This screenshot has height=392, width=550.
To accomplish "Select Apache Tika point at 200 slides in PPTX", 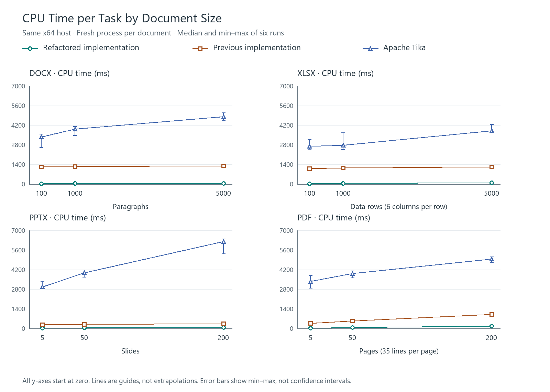I will (223, 241).
